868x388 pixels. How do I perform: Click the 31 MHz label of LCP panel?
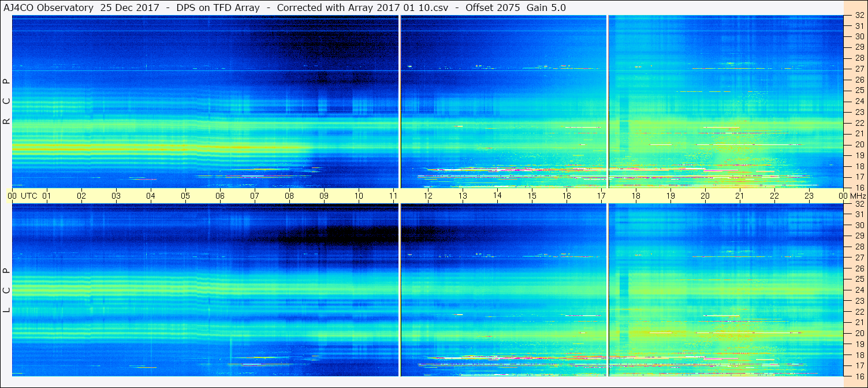859,214
